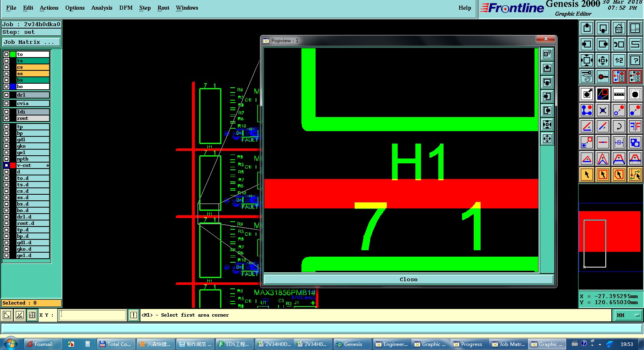Image resolution: width=644 pixels, height=350 pixels.
Task: Click the exclamation mark icon
Action: point(134,315)
